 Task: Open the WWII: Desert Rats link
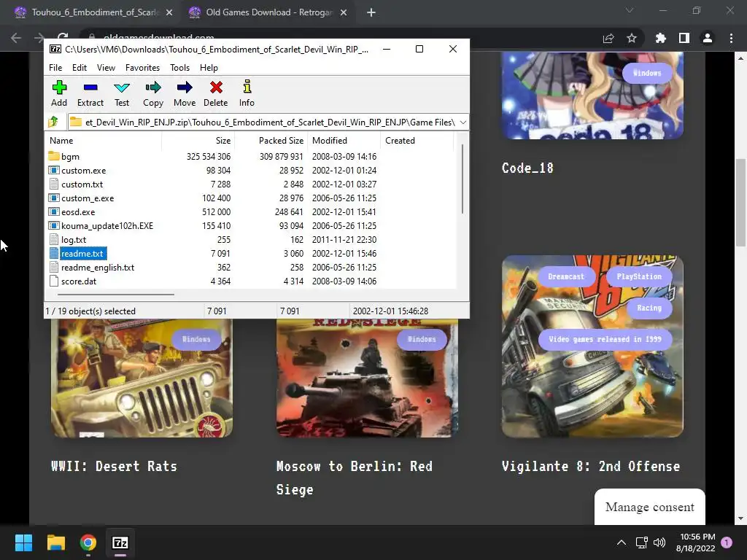tap(114, 466)
